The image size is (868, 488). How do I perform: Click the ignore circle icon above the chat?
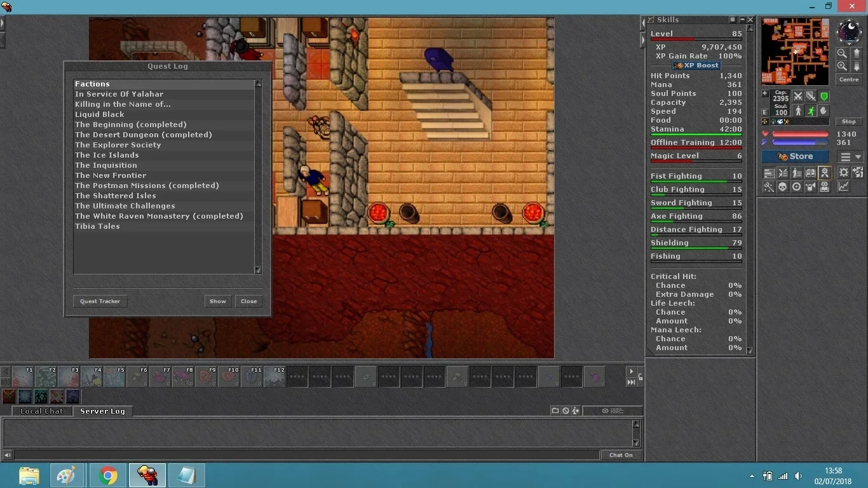coord(566,411)
